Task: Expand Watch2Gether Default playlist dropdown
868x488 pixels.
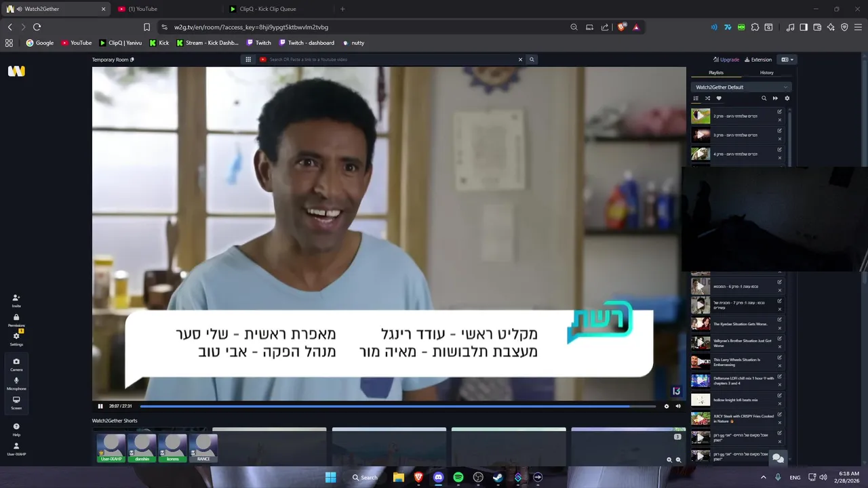Action: tap(741, 87)
